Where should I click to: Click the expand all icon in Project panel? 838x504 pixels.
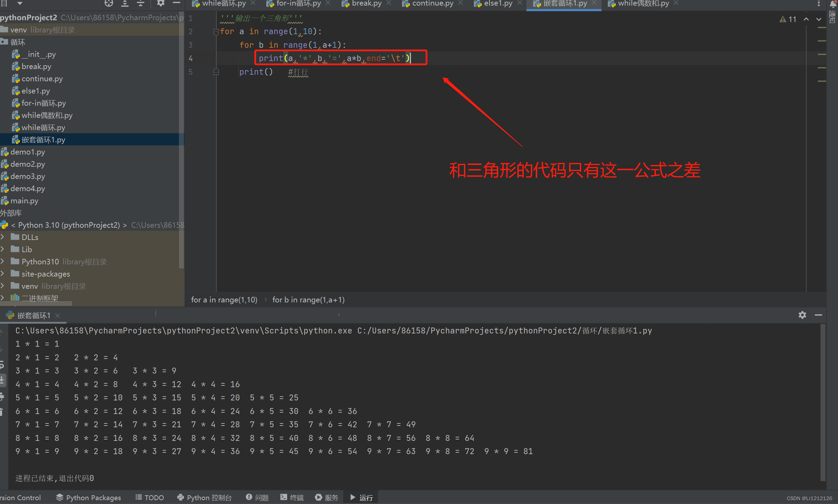coord(125,3)
